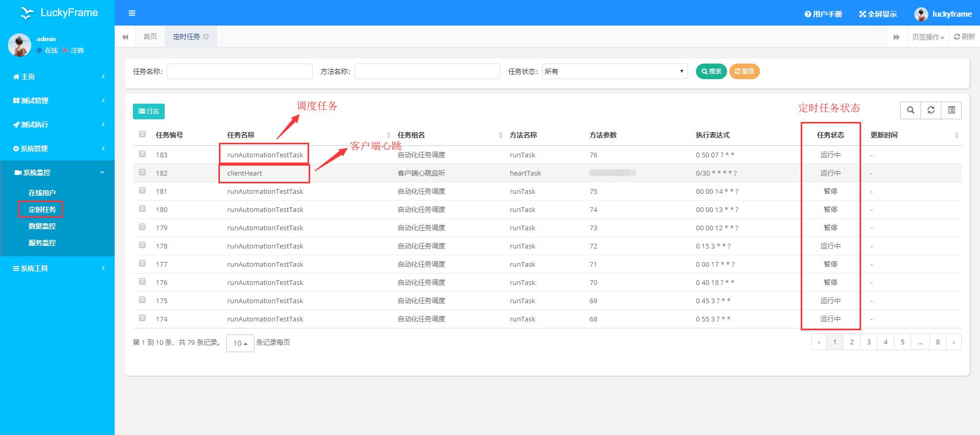The width and height of the screenshot is (980, 435).
Task: Go to page 8
Action: point(938,342)
